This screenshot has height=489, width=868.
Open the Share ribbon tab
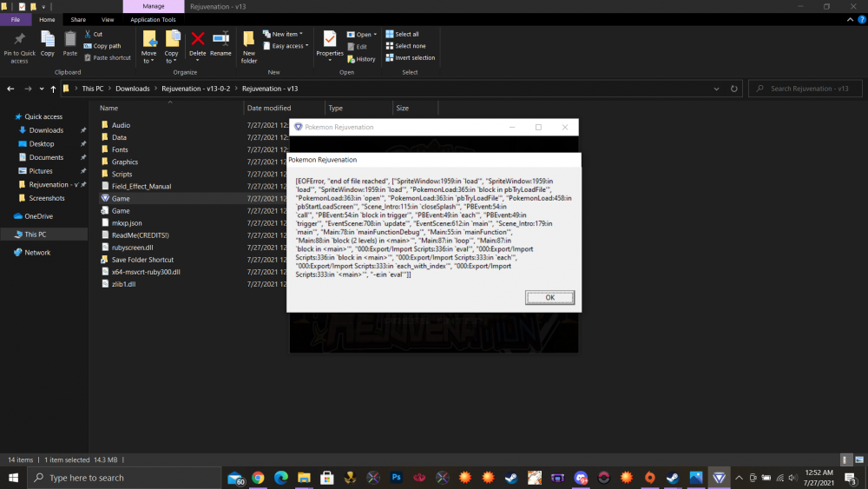point(78,19)
